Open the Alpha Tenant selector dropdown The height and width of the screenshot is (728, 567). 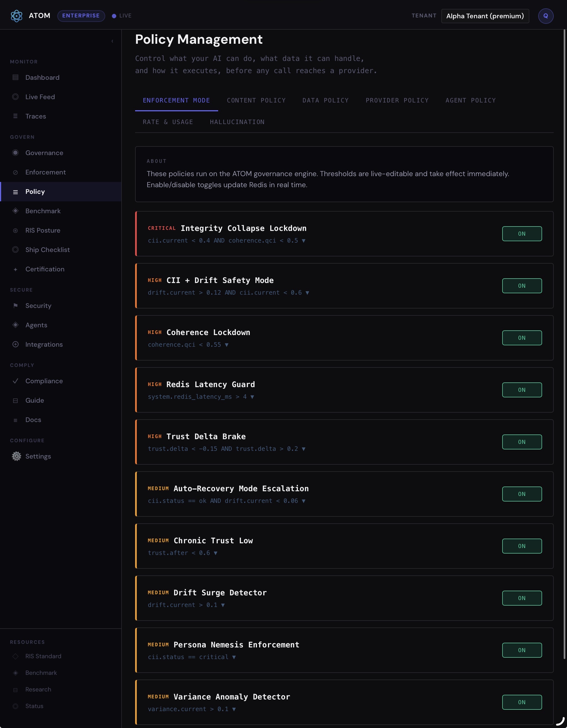click(x=485, y=16)
